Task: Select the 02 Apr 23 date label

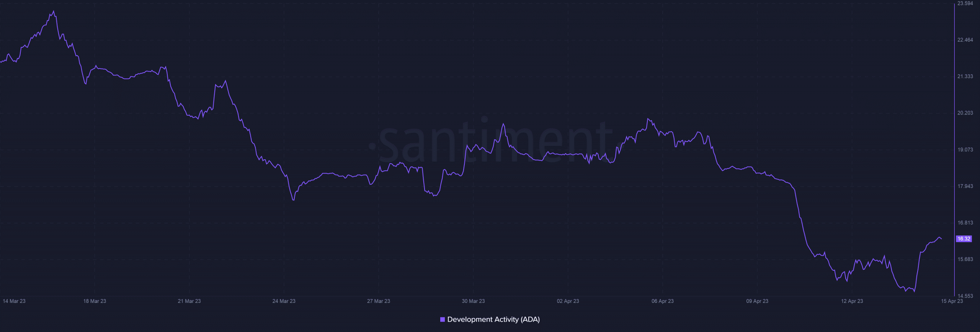Action: pos(568,301)
